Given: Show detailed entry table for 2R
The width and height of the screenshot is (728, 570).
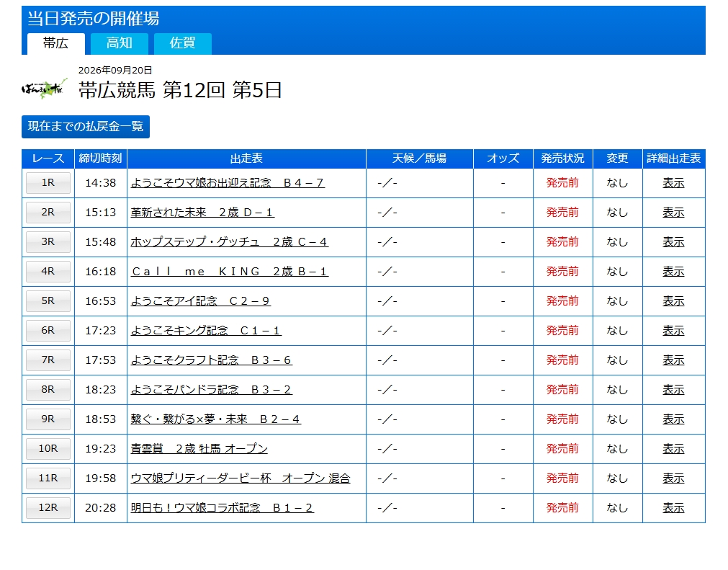Looking at the screenshot, I should (673, 213).
